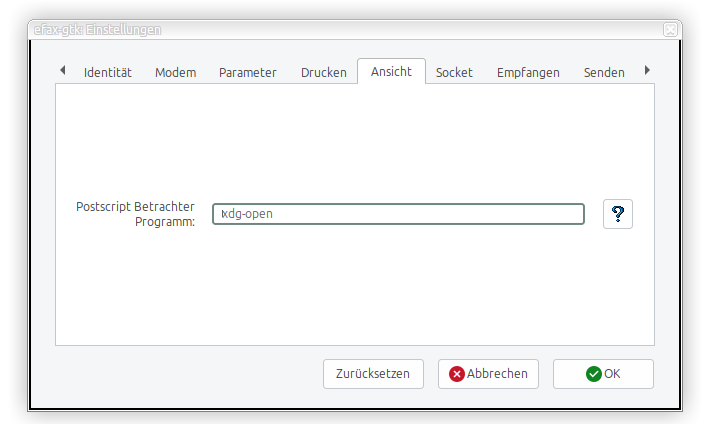The image size is (708, 424).
Task: Close the efax-gtk Einstellungen dialog
Action: pos(670,30)
